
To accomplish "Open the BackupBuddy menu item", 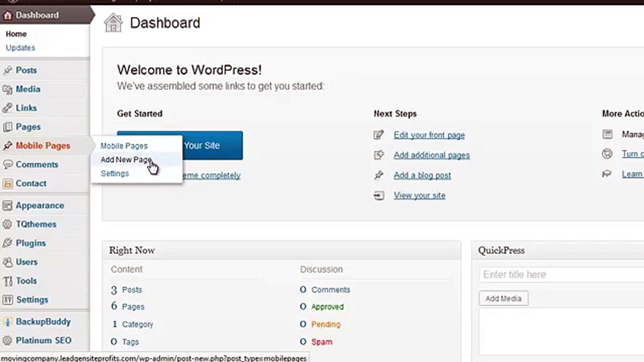I will click(x=43, y=322).
